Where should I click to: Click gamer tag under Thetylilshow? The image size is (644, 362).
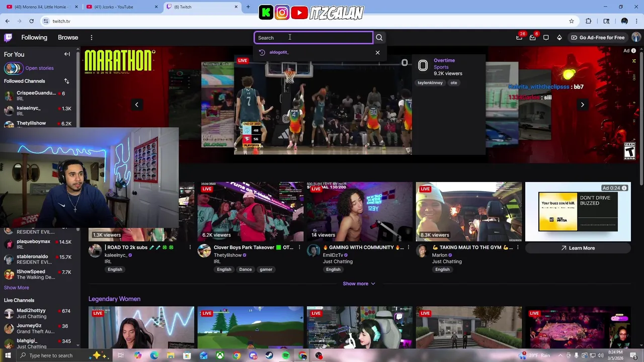tap(266, 269)
